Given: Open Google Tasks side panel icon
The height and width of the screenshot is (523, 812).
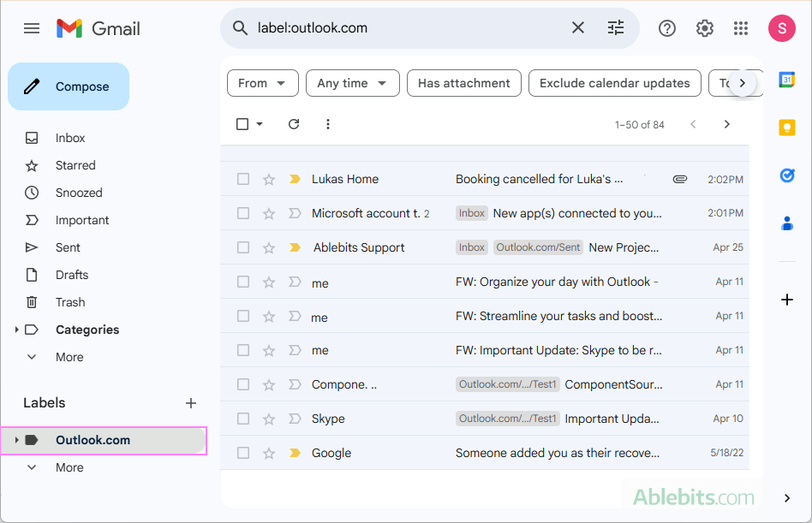Looking at the screenshot, I should coord(787,175).
